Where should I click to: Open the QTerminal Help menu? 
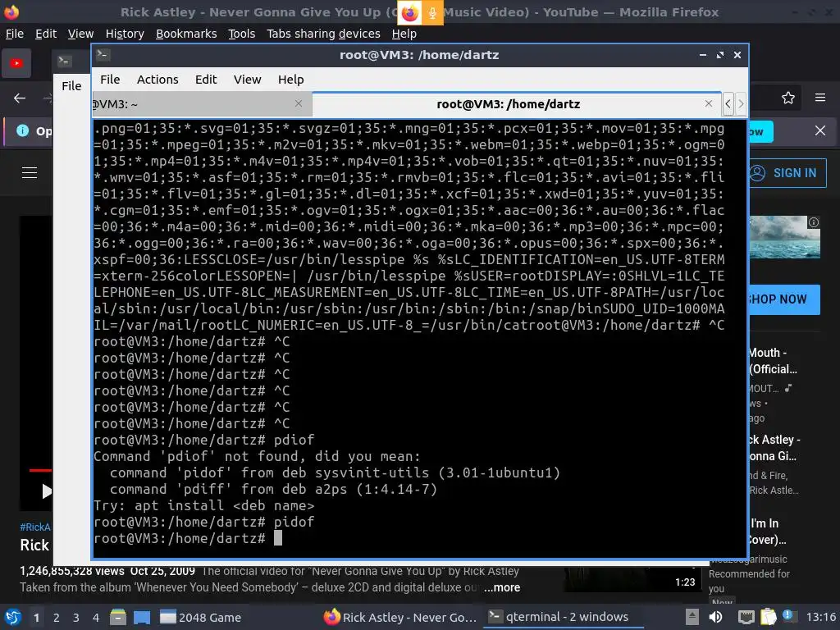click(x=291, y=80)
